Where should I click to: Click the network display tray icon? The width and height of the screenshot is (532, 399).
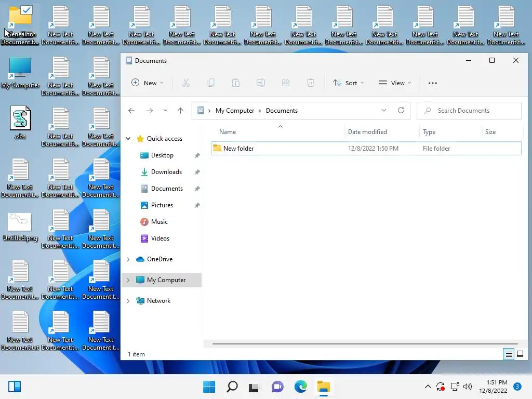coord(455,387)
